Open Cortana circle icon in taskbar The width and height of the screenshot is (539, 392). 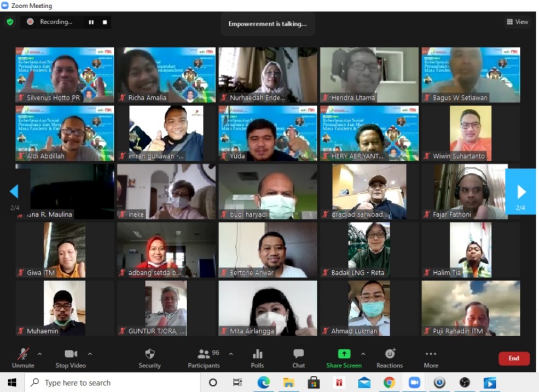click(x=213, y=382)
